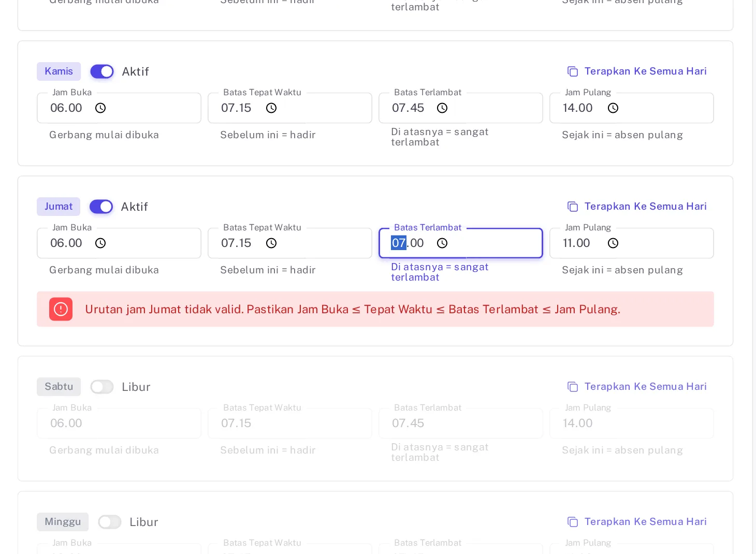Click "Di atasnya = sangat terlambat" in the Kamis card
Image resolution: width=756 pixels, height=554 pixels.
440,137
